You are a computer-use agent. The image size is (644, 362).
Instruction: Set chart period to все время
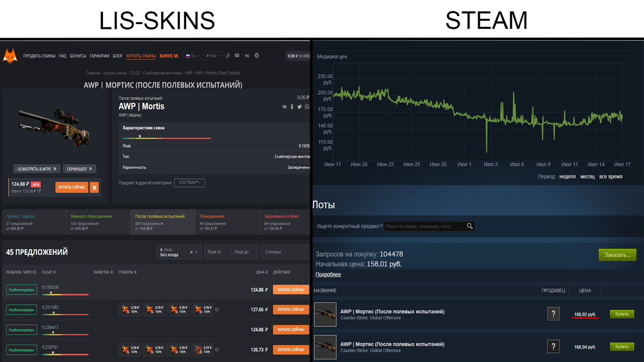click(x=611, y=176)
